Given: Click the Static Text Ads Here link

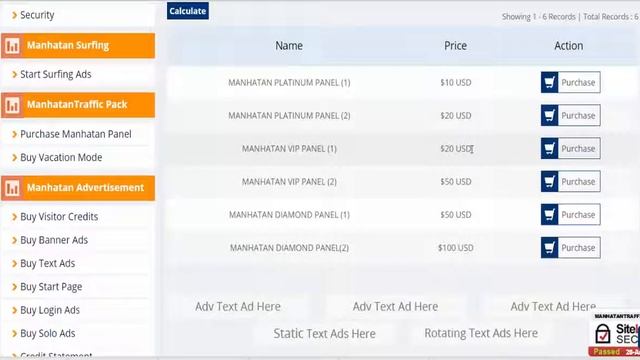Looking at the screenshot, I should 324,333.
